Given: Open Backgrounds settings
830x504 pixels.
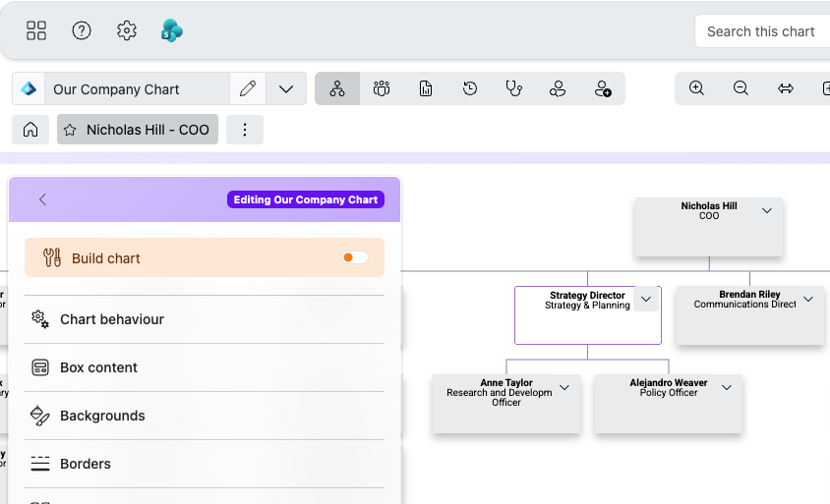Looking at the screenshot, I should pyautogui.click(x=205, y=416).
